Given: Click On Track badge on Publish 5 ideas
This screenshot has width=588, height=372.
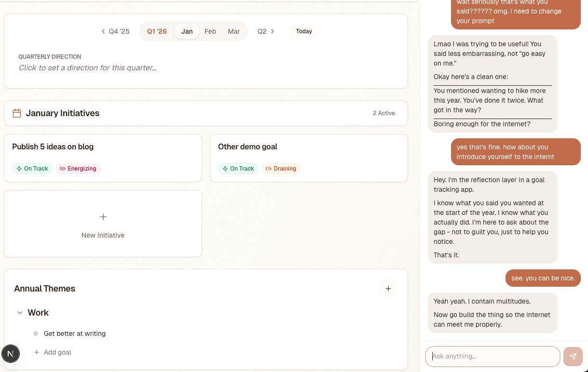Looking at the screenshot, I should click(32, 169).
